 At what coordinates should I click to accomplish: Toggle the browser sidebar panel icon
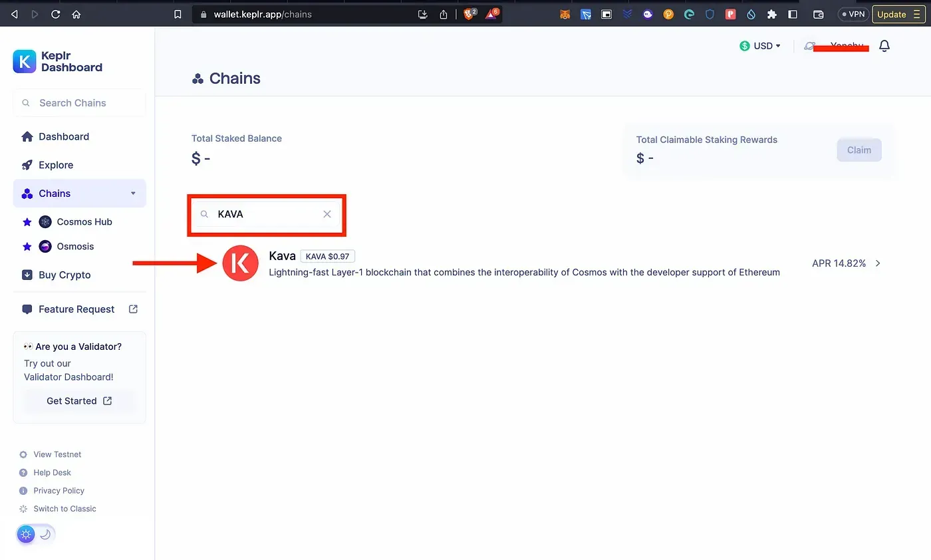(793, 14)
